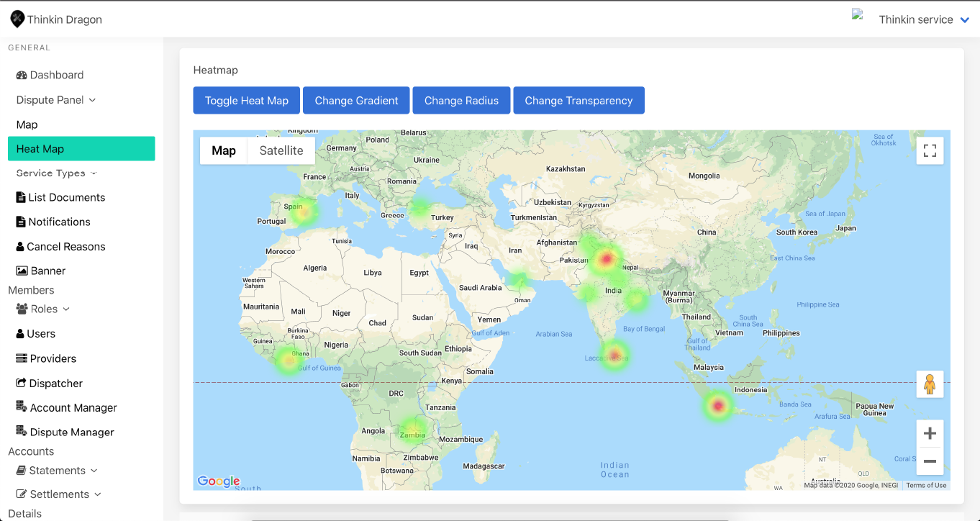Zoom in on the map with plus button
Screen dimensions: 980x521
click(930, 433)
